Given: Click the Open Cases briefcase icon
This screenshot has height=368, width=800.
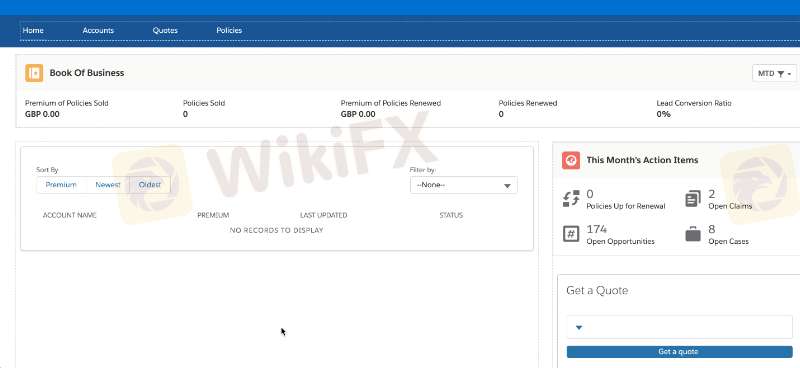Looking at the screenshot, I should 693,235.
